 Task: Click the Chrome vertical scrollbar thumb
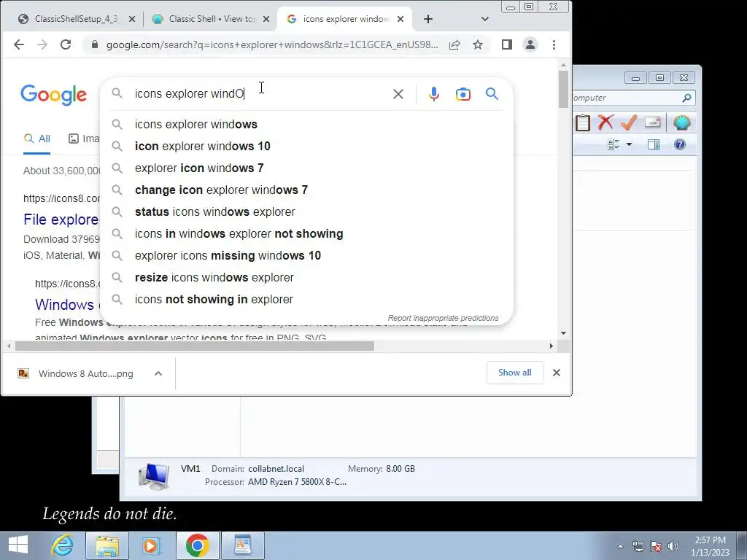[564, 89]
